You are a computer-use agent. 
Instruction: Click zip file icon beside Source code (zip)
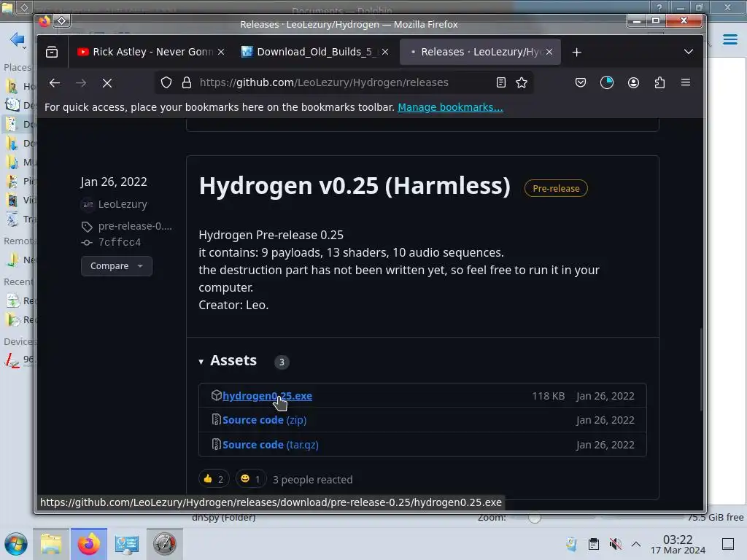point(216,419)
